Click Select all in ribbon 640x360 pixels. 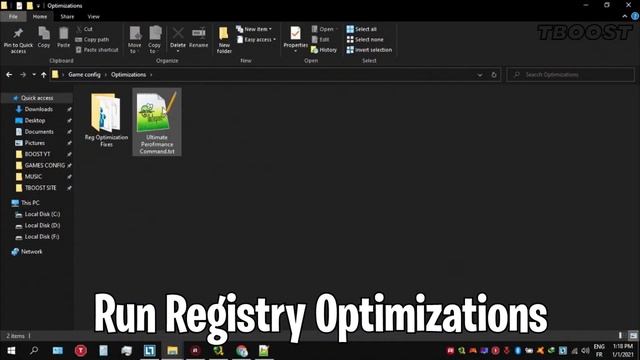[362, 29]
